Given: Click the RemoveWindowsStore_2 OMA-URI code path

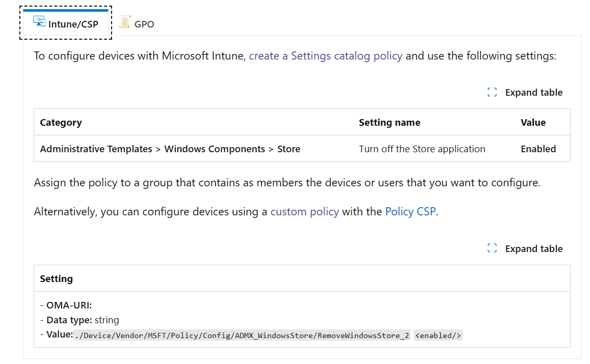Looking at the screenshot, I should [242, 335].
